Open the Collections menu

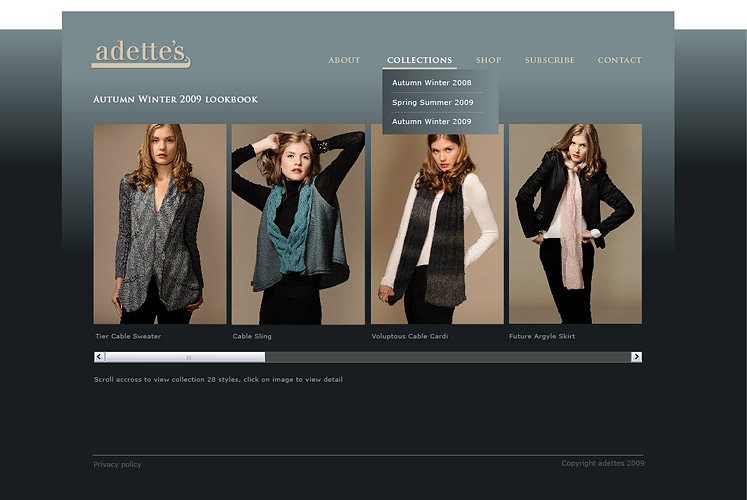tap(419, 60)
